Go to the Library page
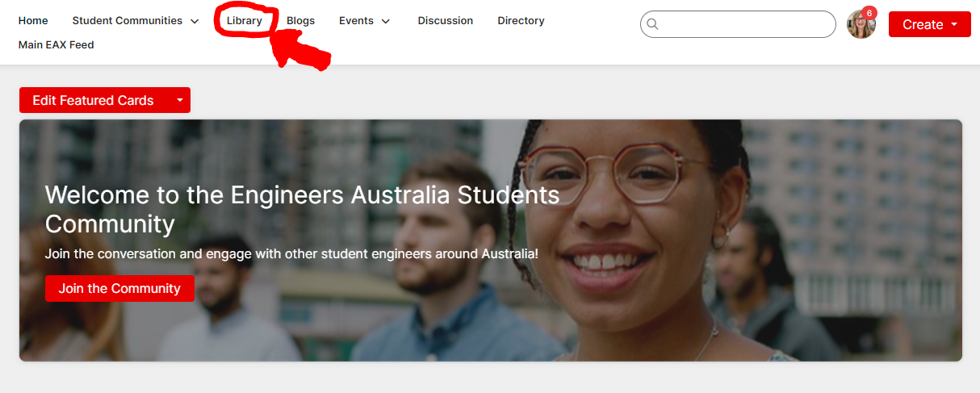This screenshot has height=393, width=980. [245, 21]
